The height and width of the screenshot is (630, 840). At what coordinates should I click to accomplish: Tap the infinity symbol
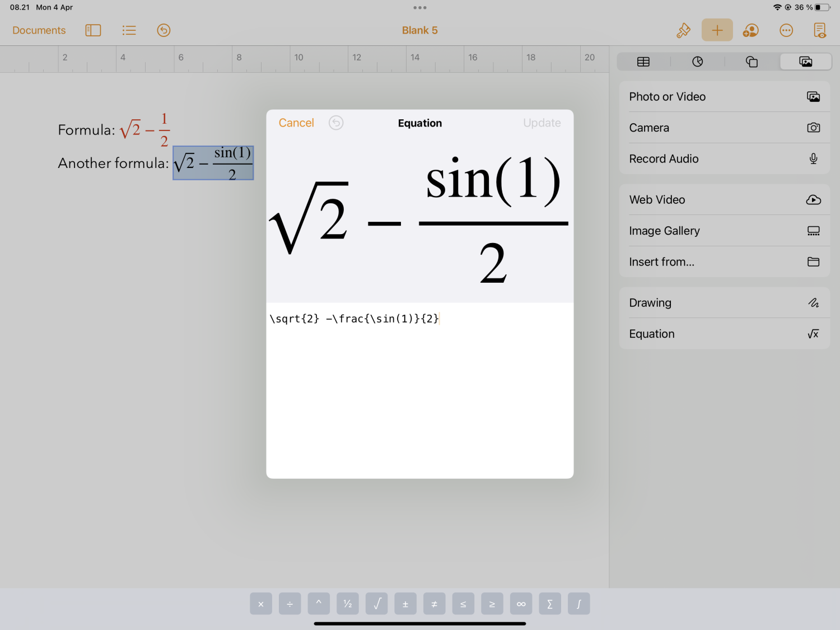pos(521,604)
